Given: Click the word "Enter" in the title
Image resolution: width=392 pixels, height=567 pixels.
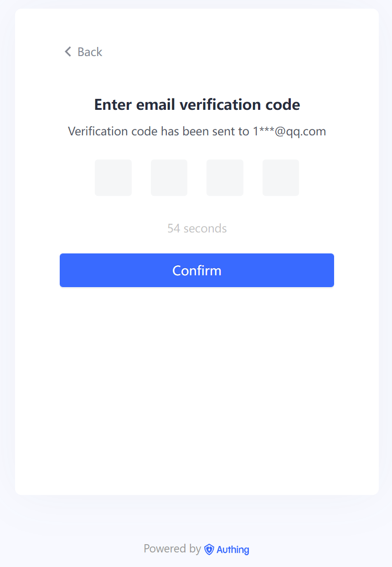Looking at the screenshot, I should (113, 105).
